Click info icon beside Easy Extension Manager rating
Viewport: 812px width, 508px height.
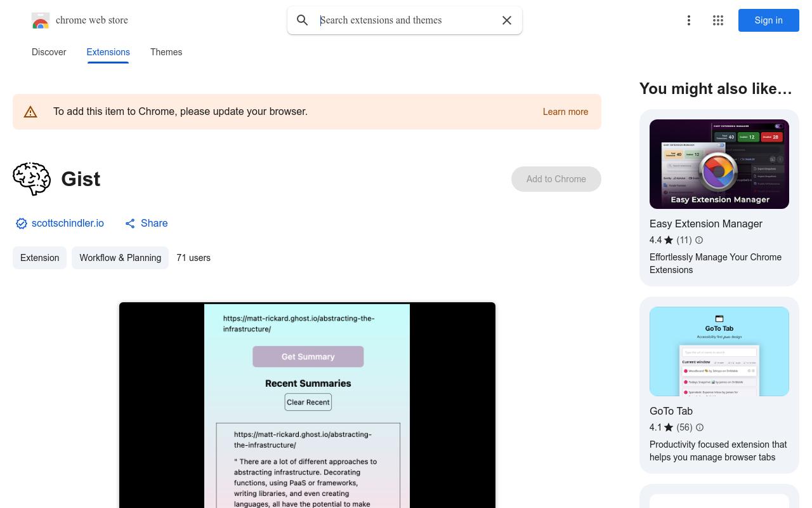pyautogui.click(x=699, y=240)
